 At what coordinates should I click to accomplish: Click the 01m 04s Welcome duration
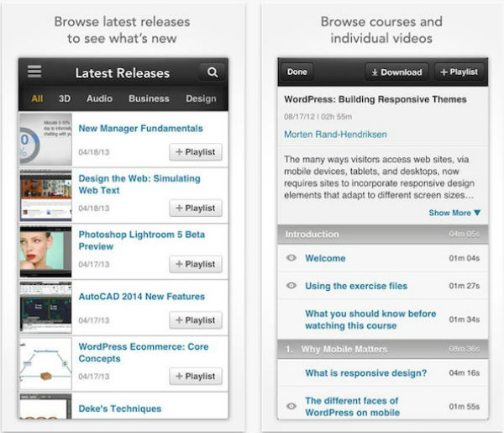(465, 258)
